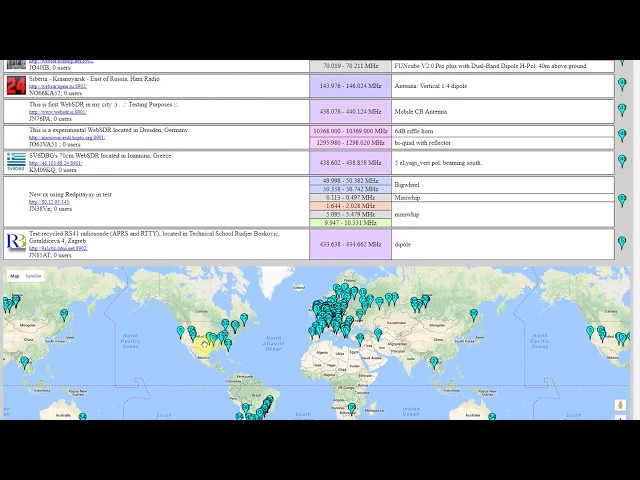Click '9.947 - 10.331 MHz' green cell
Image resolution: width=640 pixels, height=480 pixels.
point(350,223)
